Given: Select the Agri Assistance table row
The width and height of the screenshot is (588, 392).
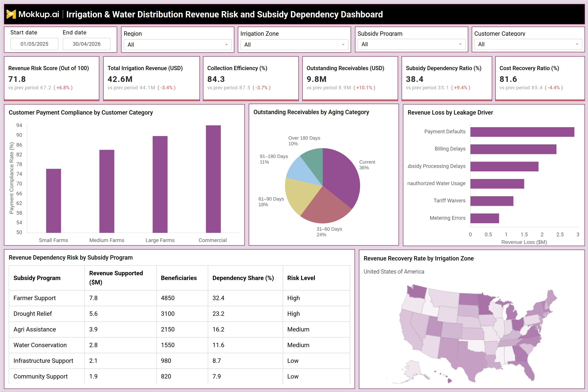Looking at the screenshot, I should [x=179, y=329].
